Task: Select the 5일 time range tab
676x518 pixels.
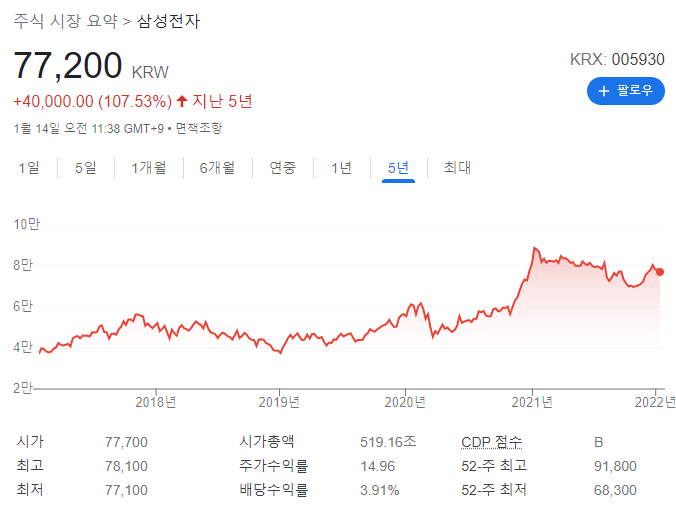Action: pos(85,167)
